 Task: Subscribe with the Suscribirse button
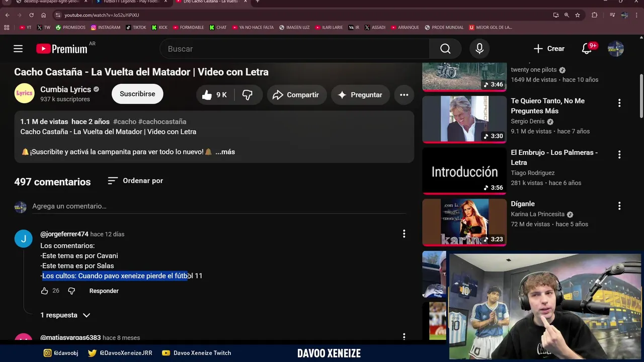[x=137, y=94]
